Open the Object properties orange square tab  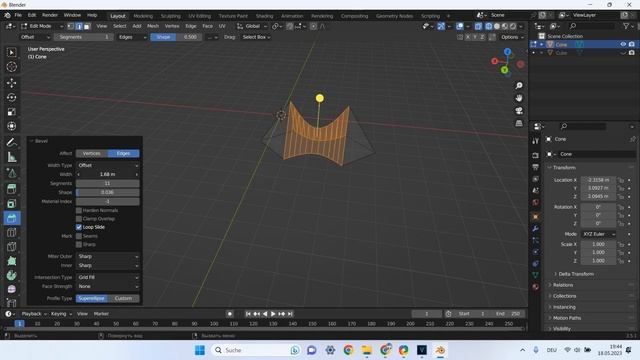point(536,216)
